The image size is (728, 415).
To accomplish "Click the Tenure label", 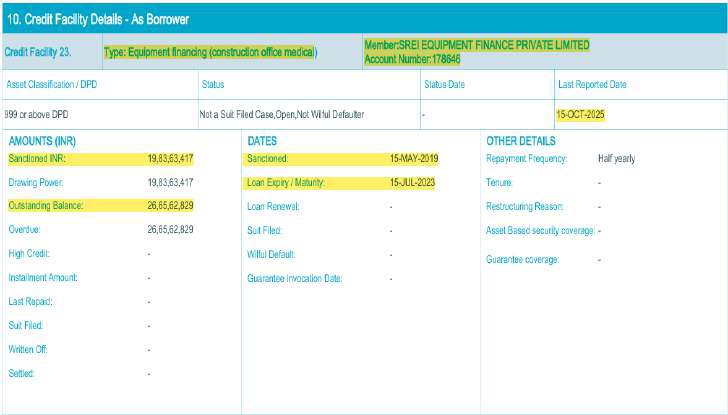I will [x=499, y=182].
